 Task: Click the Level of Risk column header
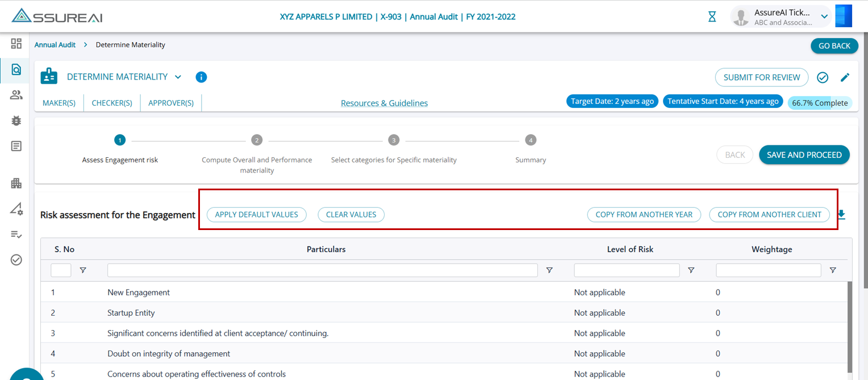click(630, 249)
